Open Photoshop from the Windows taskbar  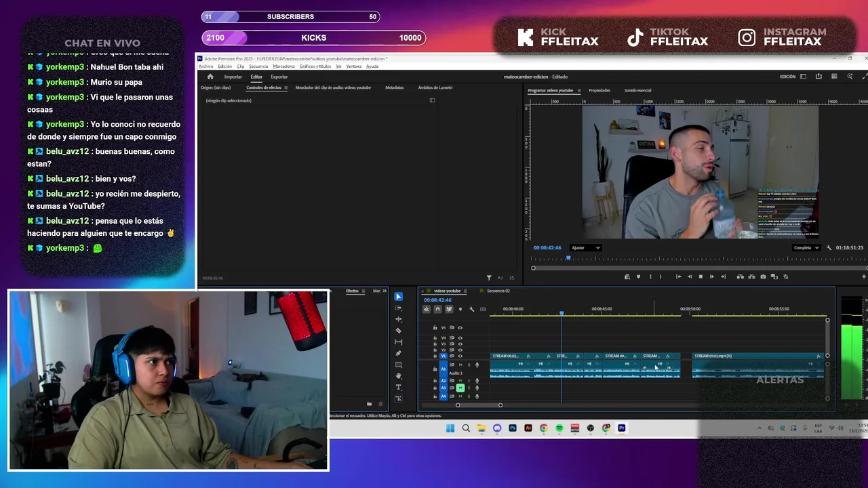pos(513,428)
